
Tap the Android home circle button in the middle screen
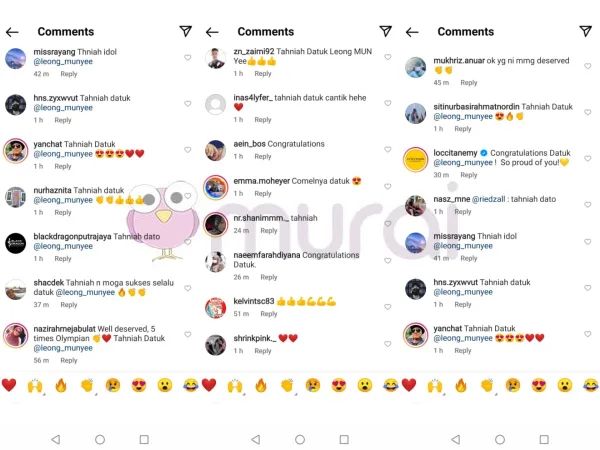(300, 439)
